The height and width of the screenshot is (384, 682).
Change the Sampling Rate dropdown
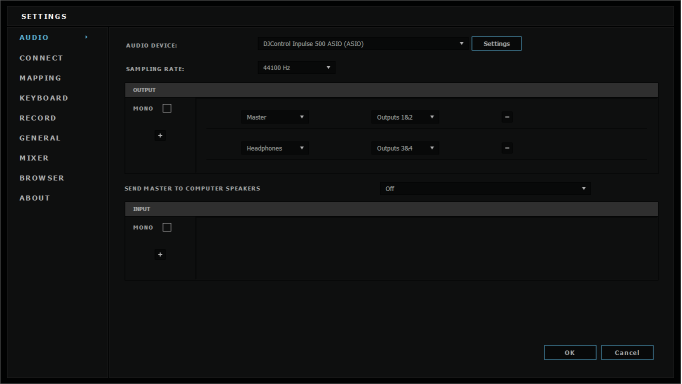point(296,67)
